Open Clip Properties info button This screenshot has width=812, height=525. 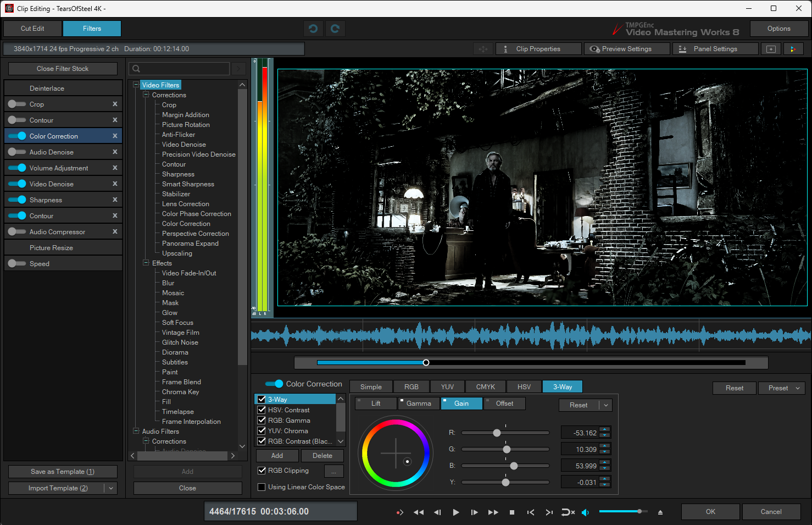click(x=538, y=49)
